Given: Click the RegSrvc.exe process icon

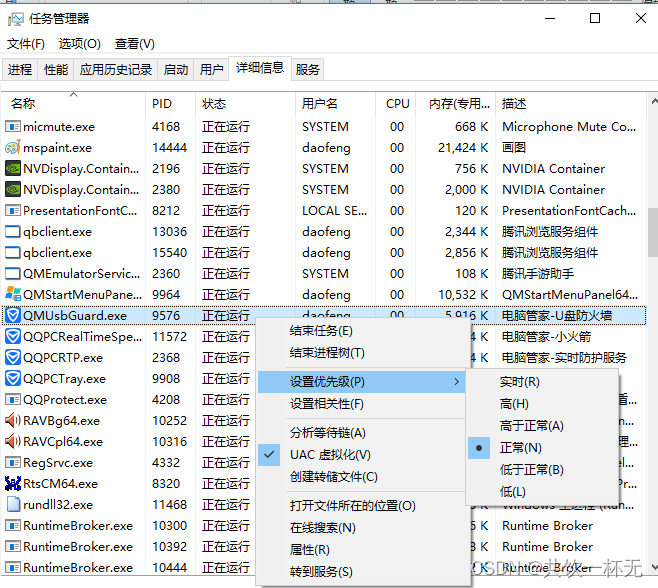Looking at the screenshot, I should 13,462.
